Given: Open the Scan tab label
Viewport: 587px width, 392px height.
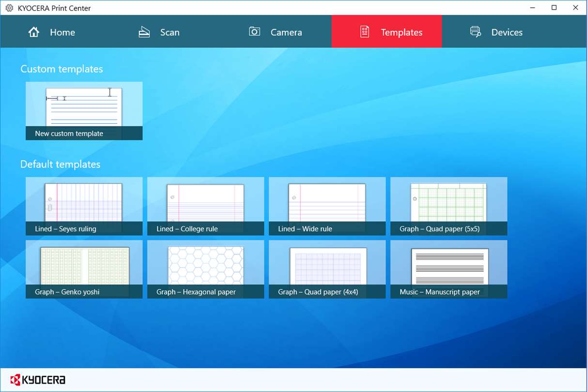Looking at the screenshot, I should pyautogui.click(x=170, y=32).
